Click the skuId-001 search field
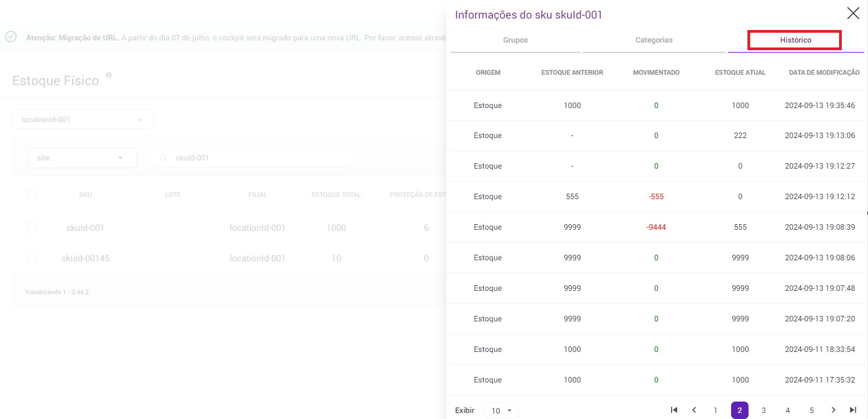 (256, 158)
